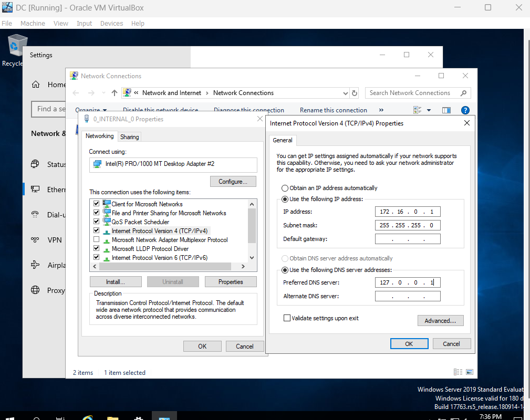Viewport: 530px width, 420px height.
Task: Enable Microsoft Network Adapter Multiplexor Protocol
Action: (x=96, y=239)
